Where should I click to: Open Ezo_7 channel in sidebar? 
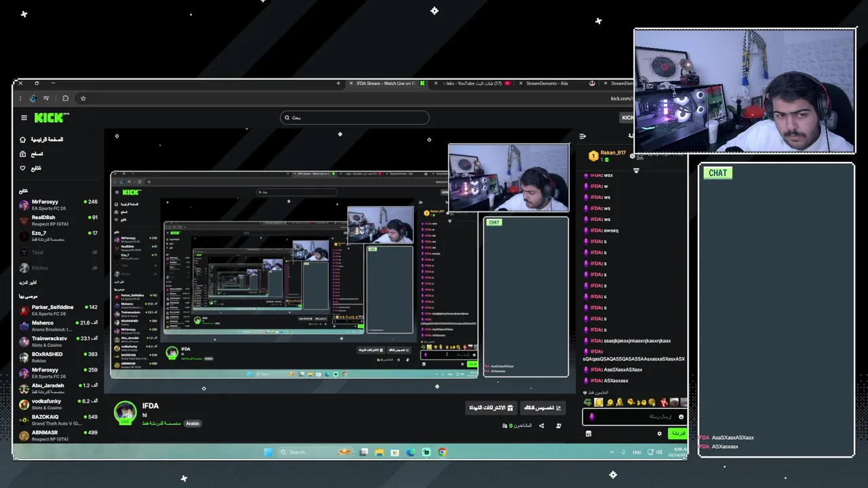click(x=58, y=236)
